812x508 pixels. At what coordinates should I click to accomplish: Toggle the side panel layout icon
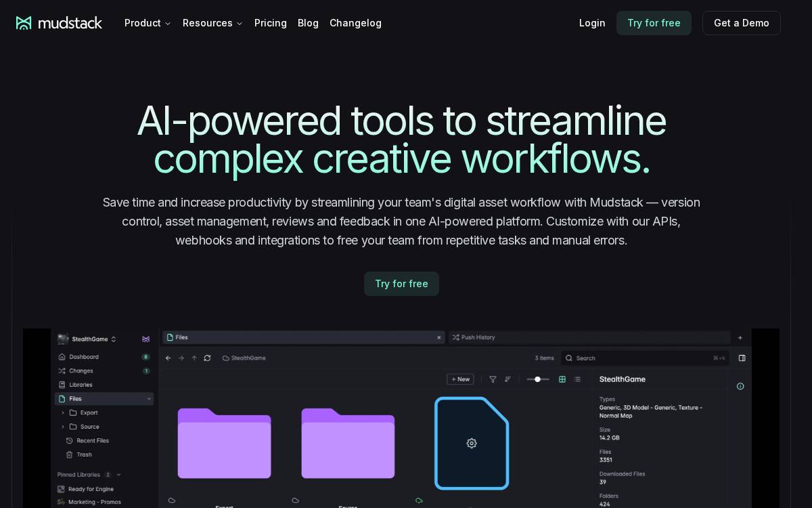click(742, 358)
